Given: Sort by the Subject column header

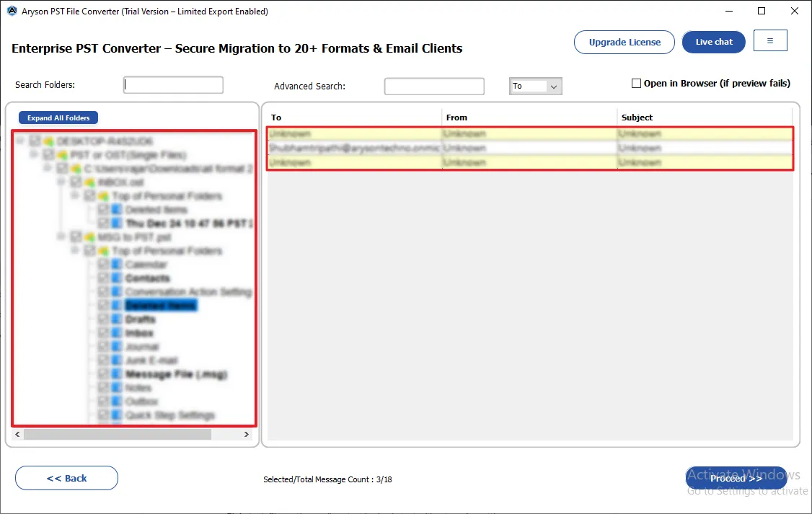Looking at the screenshot, I should click(705, 118).
